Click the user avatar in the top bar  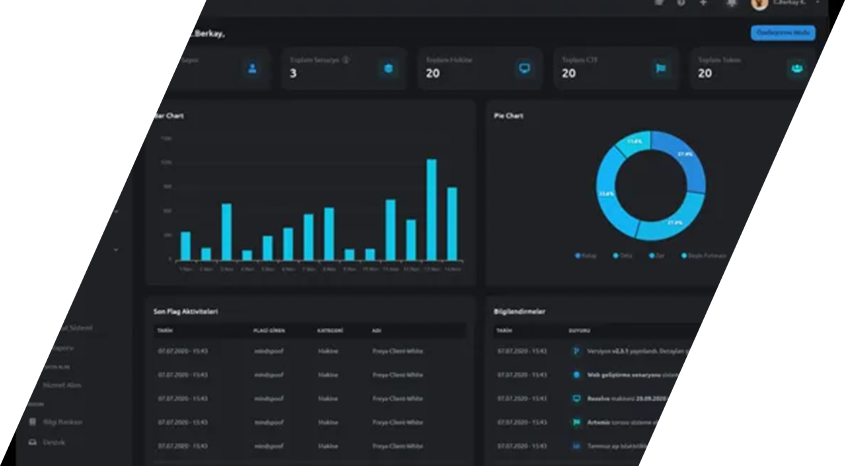tap(759, 4)
